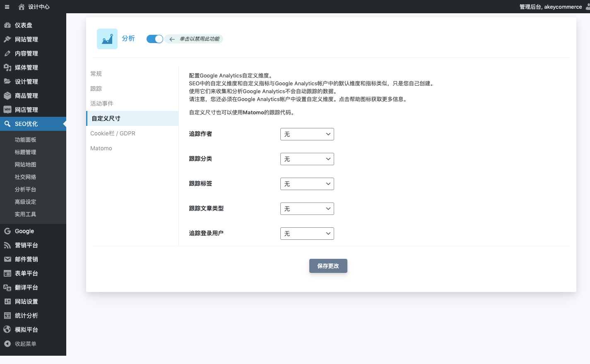Open the 跟踪标签 dropdown
The height and width of the screenshot is (364, 590).
click(x=307, y=184)
